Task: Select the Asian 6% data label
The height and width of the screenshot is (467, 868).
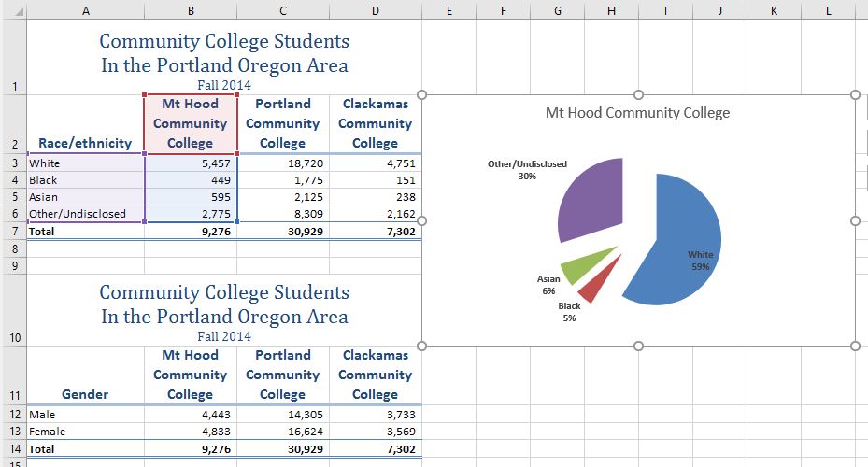Action: (x=548, y=285)
